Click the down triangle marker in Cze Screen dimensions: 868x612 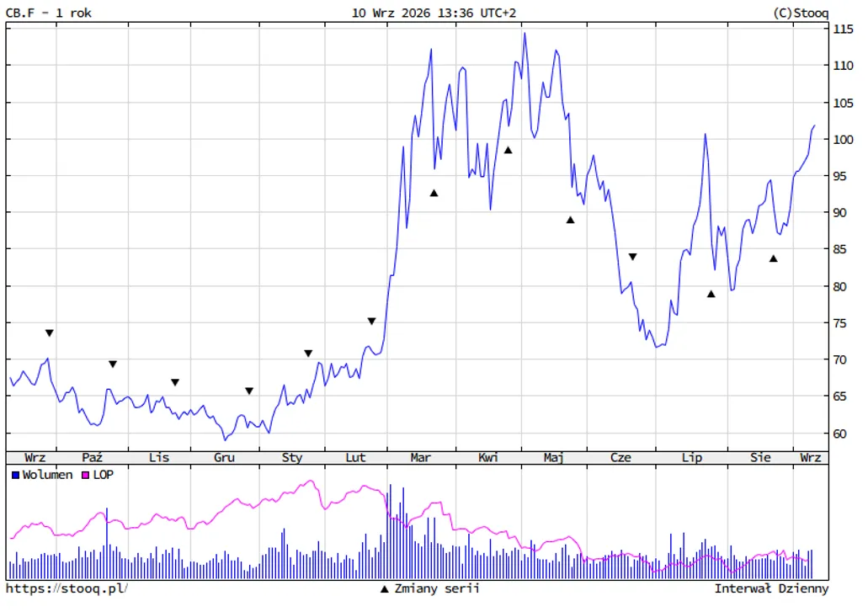tap(633, 257)
